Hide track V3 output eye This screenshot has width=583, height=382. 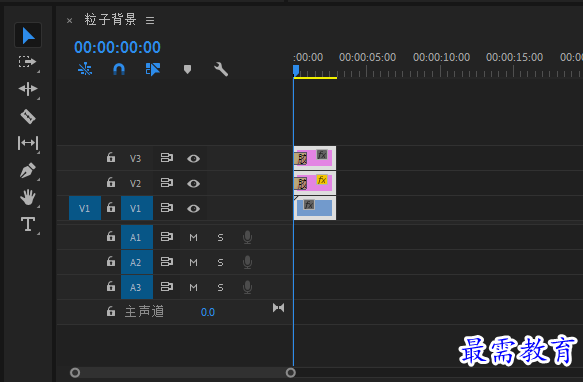click(x=193, y=159)
